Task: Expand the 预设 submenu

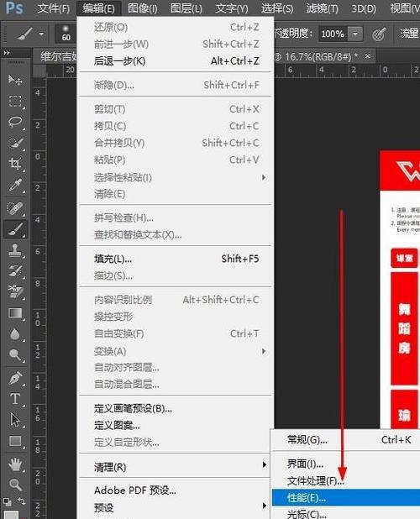Action: 264,506
